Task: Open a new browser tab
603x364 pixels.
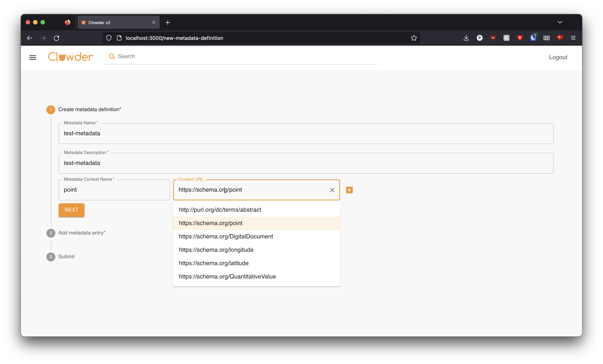Action: tap(168, 22)
